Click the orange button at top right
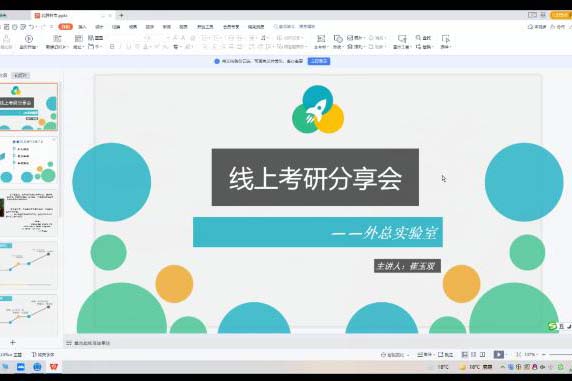This screenshot has width=572, height=381. (560, 15)
